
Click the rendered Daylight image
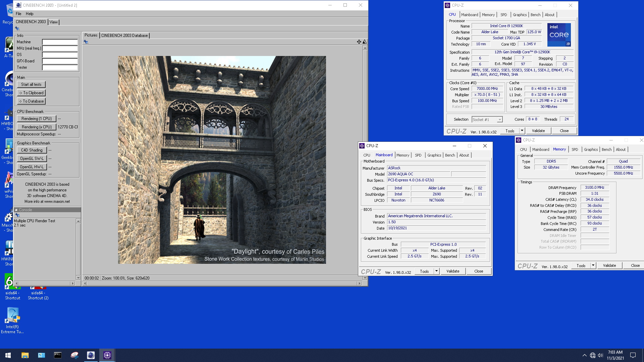(222, 160)
